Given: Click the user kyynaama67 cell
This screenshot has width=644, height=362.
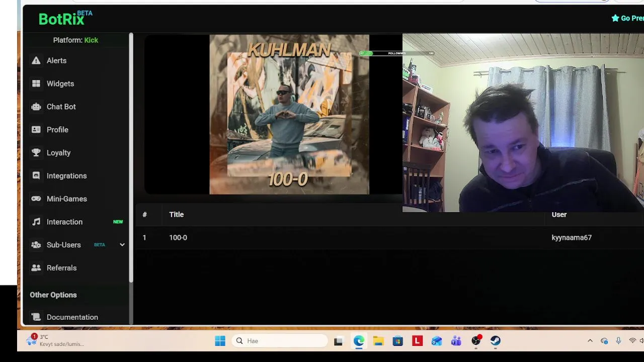Looking at the screenshot, I should point(572,238).
